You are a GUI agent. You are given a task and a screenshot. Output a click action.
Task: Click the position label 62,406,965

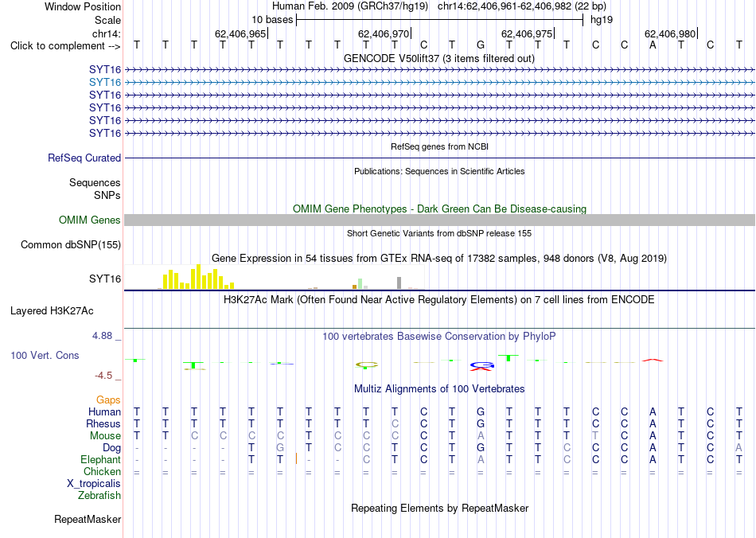[240, 33]
